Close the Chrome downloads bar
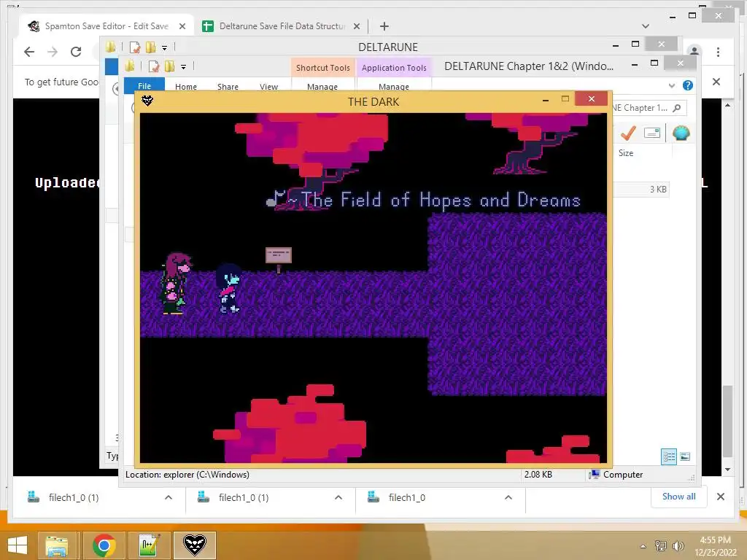 click(x=720, y=497)
